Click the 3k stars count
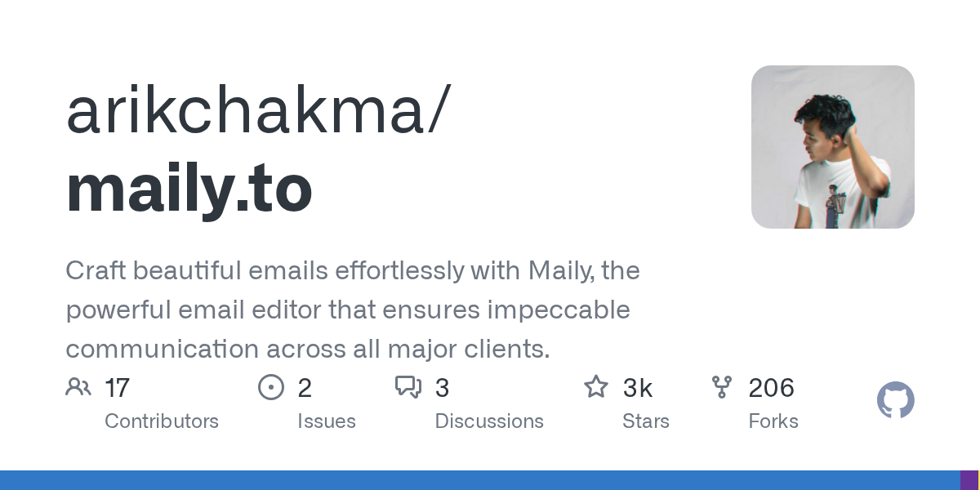This screenshot has height=490, width=980. pos(638,388)
